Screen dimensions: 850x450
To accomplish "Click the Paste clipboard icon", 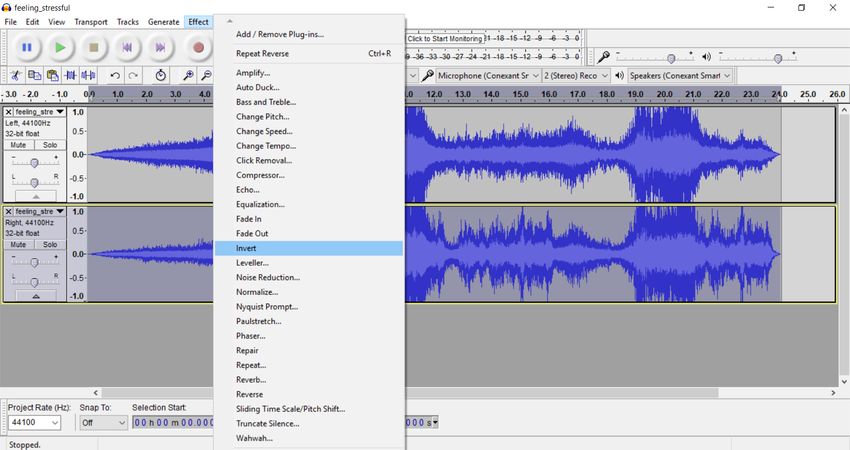I will (53, 75).
